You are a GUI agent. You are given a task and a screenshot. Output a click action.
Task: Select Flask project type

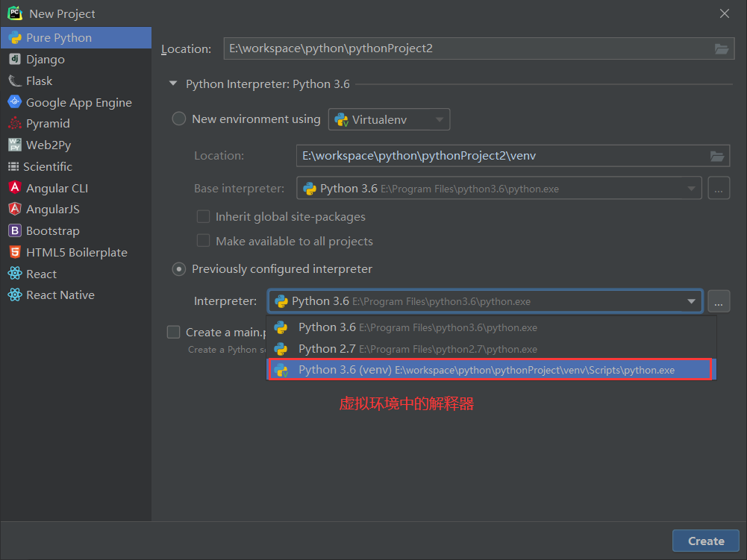[x=76, y=81]
